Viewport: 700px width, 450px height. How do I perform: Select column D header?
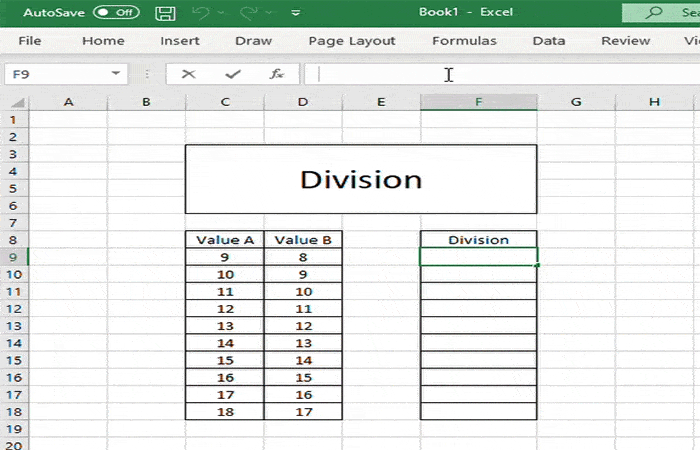[x=303, y=102]
